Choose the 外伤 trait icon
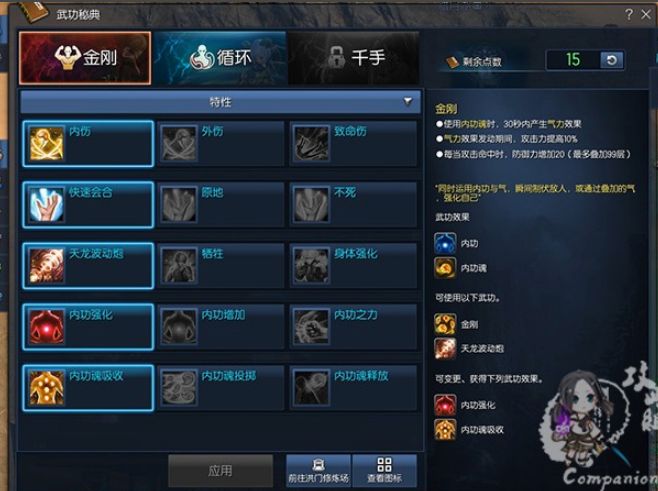 pyautogui.click(x=179, y=144)
